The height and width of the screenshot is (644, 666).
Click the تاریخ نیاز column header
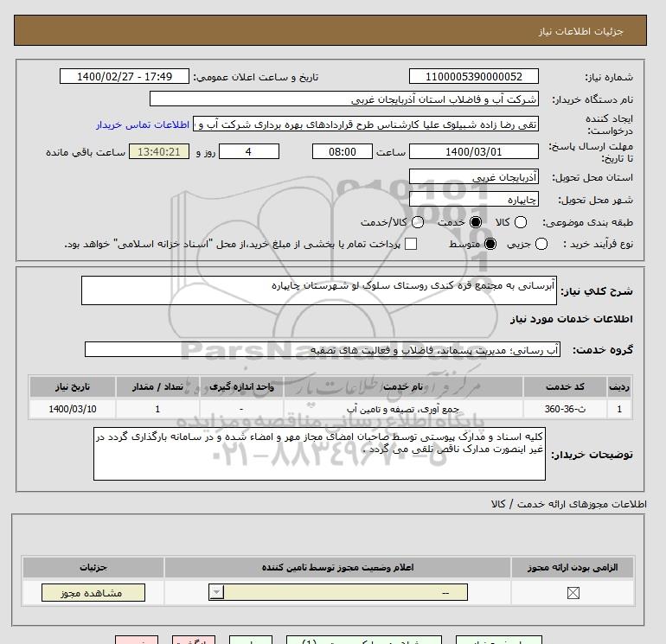73,386
